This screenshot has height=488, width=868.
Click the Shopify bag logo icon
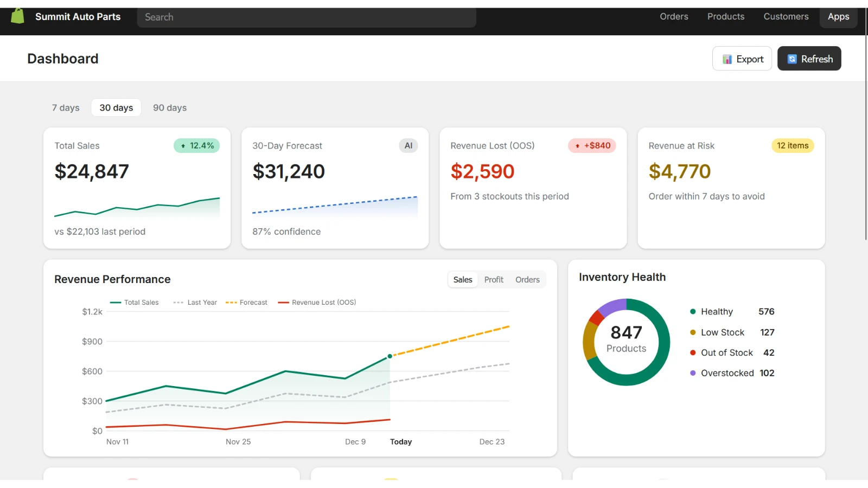click(18, 16)
